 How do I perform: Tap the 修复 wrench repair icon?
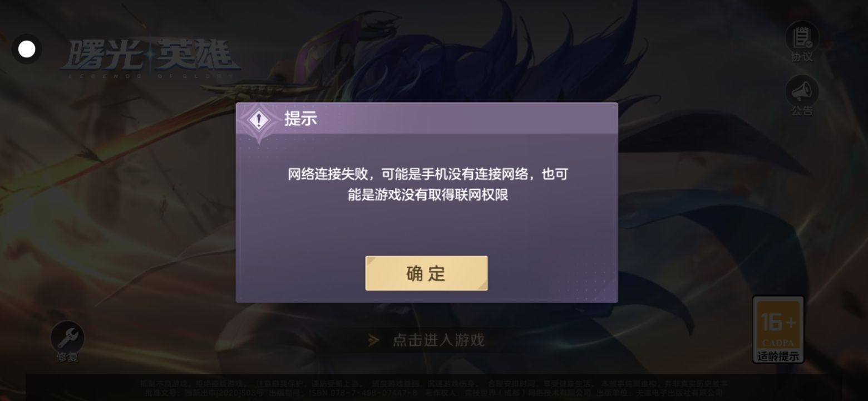click(x=67, y=337)
